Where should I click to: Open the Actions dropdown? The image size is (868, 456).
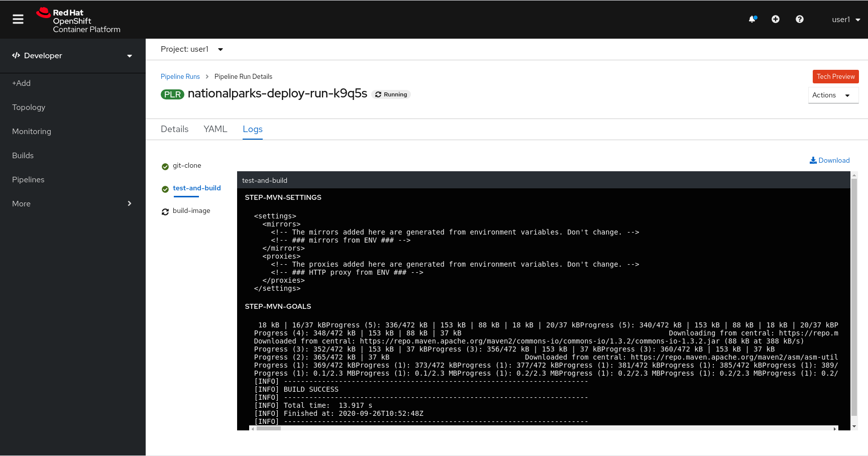click(x=833, y=95)
